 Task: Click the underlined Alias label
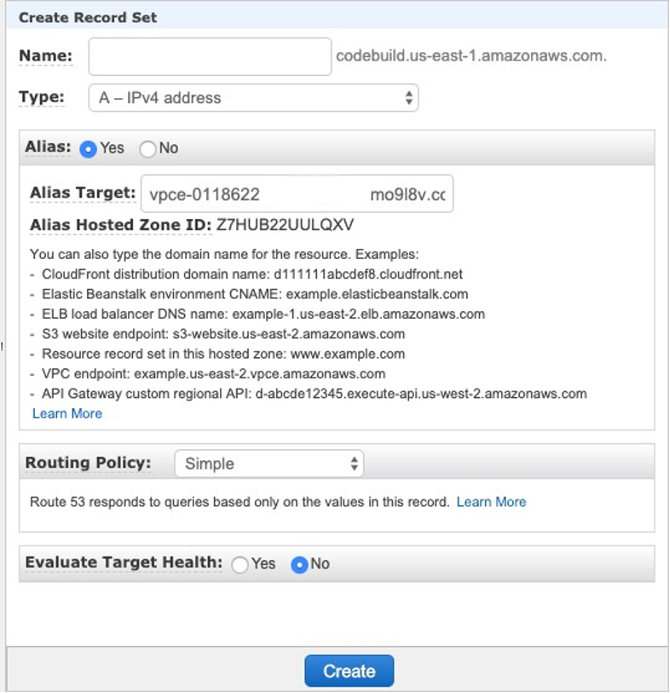click(48, 147)
